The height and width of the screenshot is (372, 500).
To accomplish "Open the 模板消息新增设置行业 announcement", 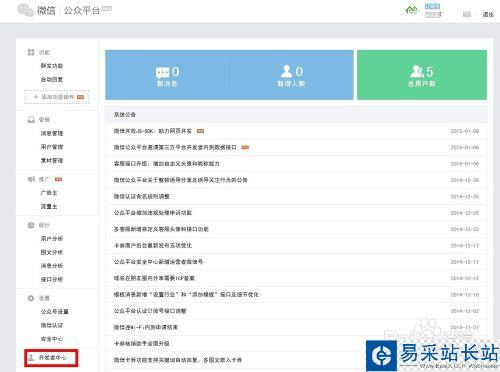I will click(x=186, y=294).
